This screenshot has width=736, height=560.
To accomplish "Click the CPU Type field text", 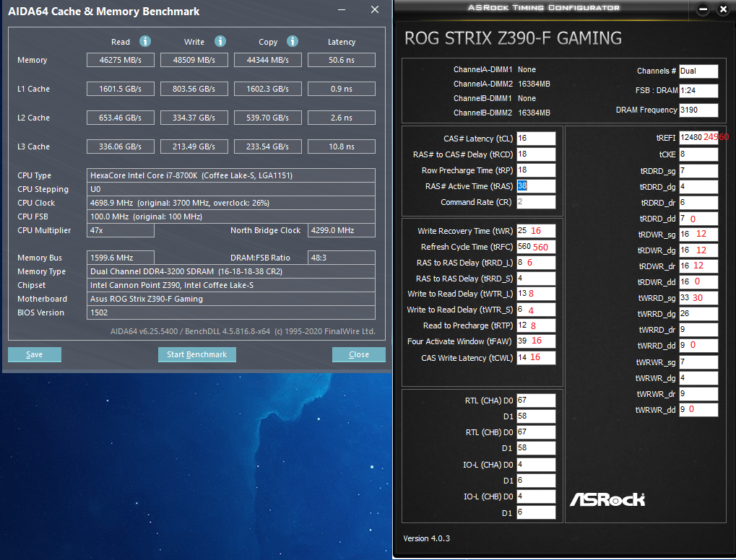I will [x=231, y=175].
